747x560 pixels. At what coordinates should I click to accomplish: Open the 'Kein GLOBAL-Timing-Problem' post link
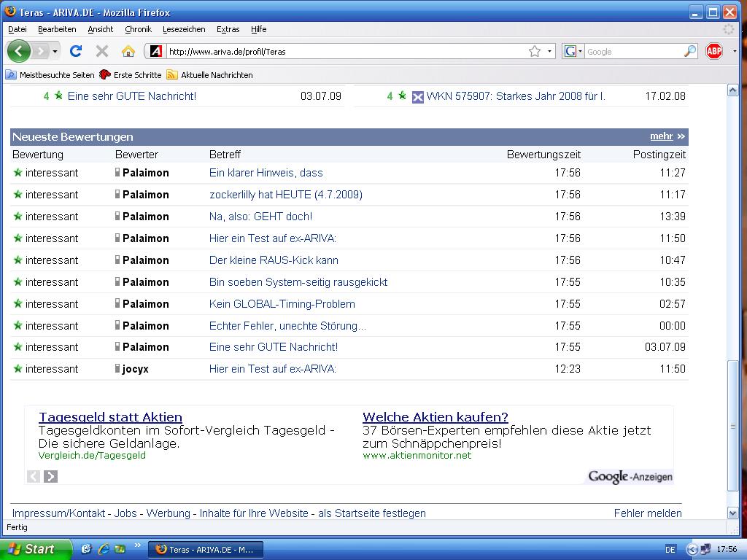(x=282, y=304)
